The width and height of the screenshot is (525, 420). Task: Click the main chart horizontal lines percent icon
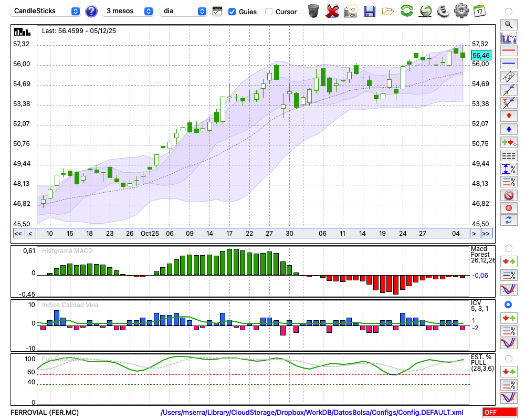coord(509,182)
